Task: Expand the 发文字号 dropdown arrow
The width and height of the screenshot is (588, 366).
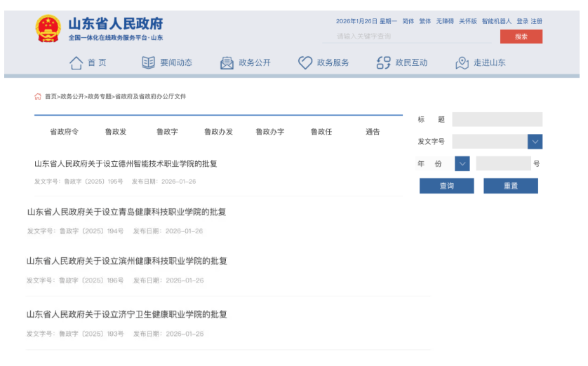Action: pos(535,142)
